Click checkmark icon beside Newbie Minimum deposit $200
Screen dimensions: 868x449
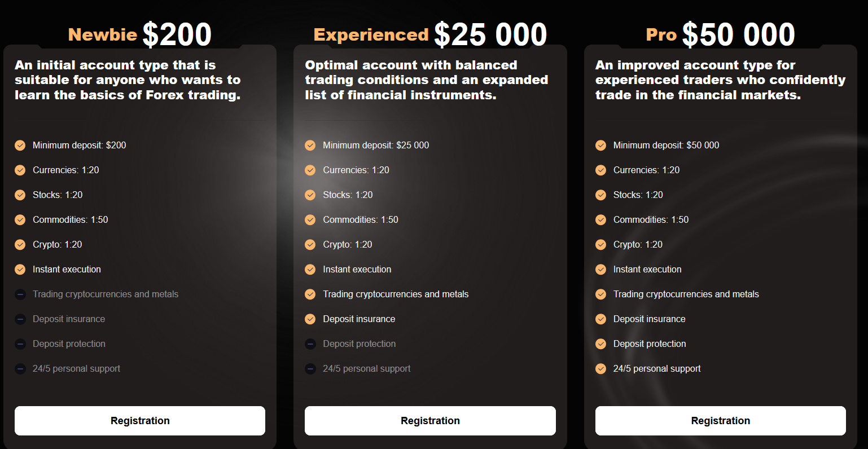click(x=20, y=146)
